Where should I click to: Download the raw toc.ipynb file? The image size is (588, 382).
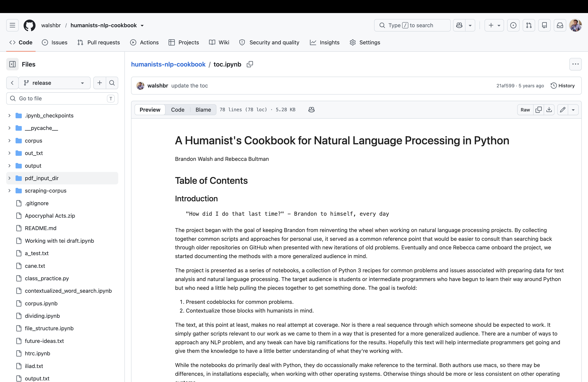coord(549,110)
